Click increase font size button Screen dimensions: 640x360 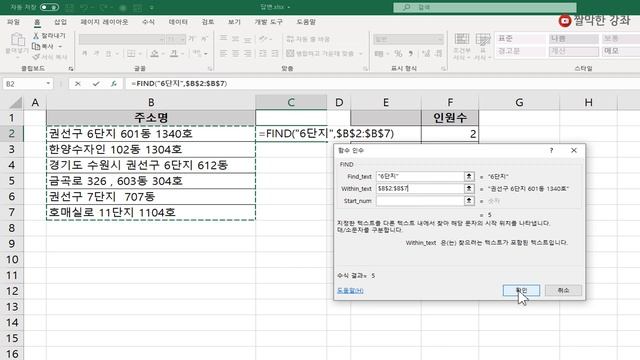[x=192, y=39]
